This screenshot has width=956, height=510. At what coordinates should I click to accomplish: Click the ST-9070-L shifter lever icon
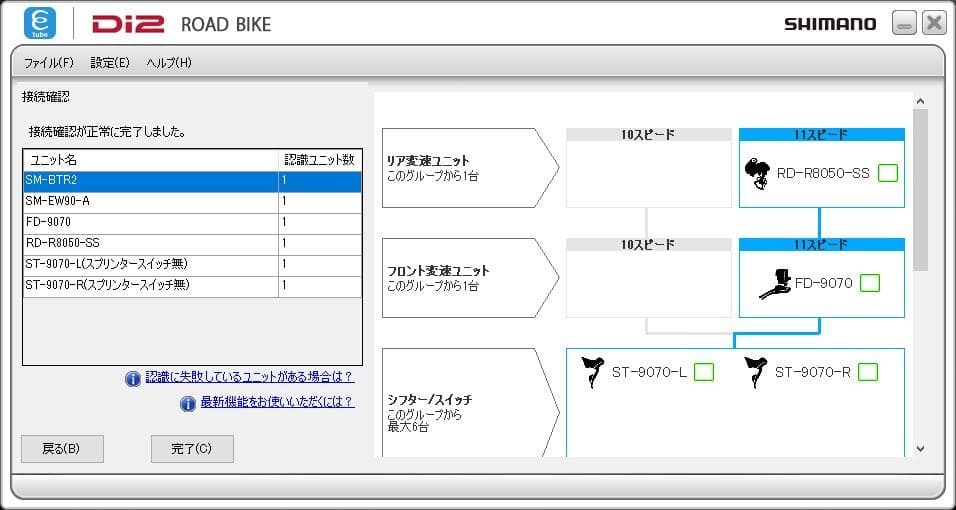[593, 372]
